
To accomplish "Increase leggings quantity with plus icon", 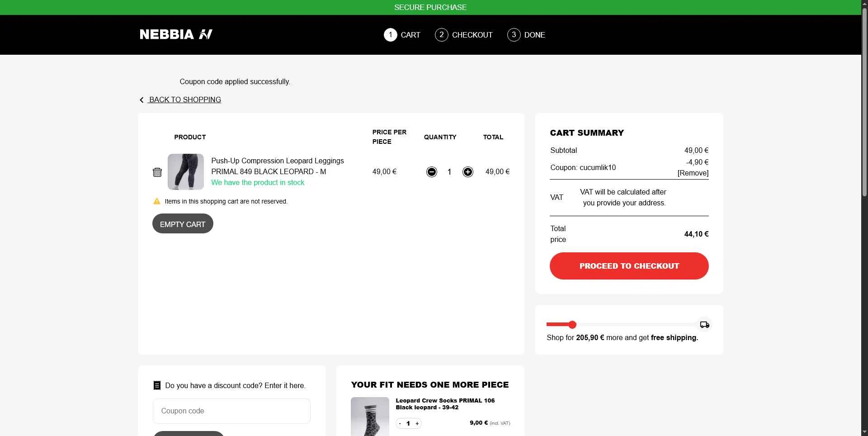I will click(468, 172).
